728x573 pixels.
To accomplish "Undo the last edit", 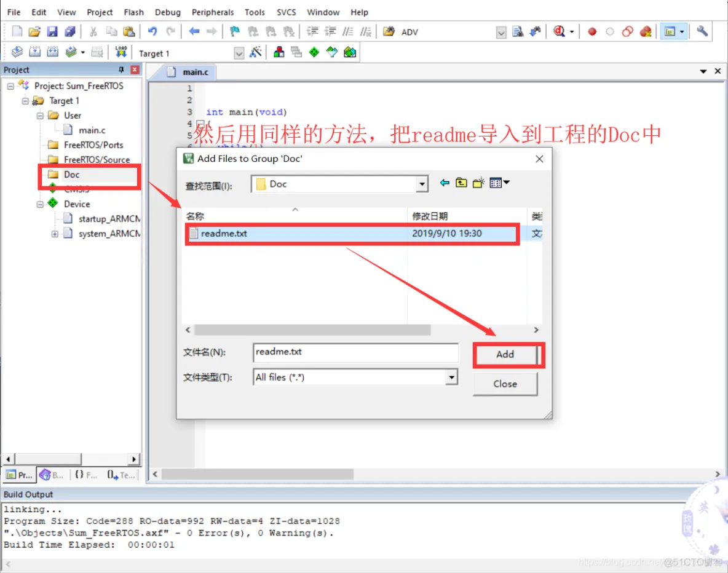I will click(x=152, y=31).
